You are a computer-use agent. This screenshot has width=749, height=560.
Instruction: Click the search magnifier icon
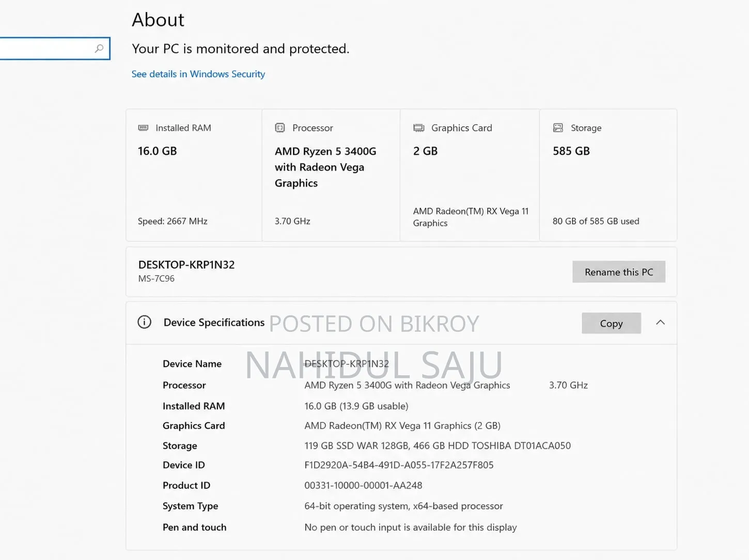coord(99,49)
